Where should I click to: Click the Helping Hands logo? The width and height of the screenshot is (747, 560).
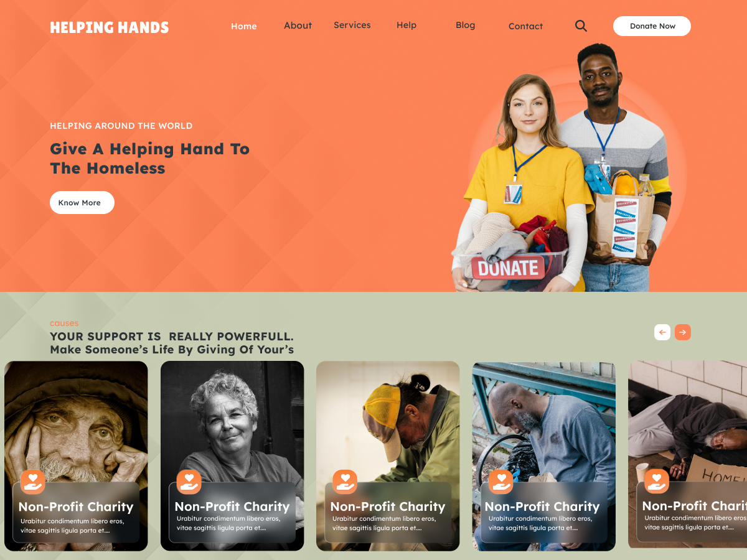110,27
